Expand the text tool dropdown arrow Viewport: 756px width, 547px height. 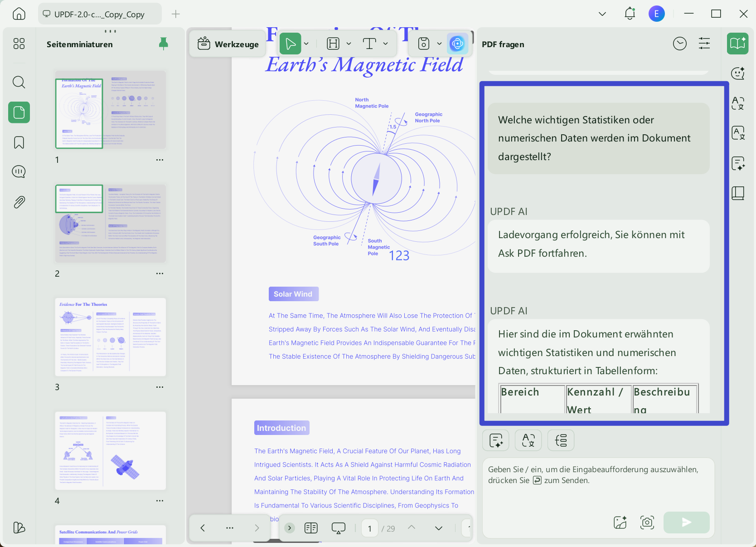pos(385,44)
